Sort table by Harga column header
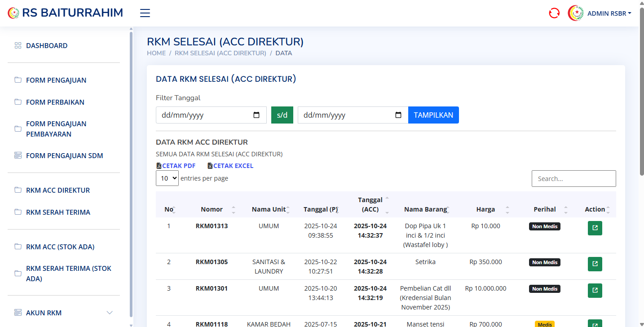644x327 pixels. (485, 209)
